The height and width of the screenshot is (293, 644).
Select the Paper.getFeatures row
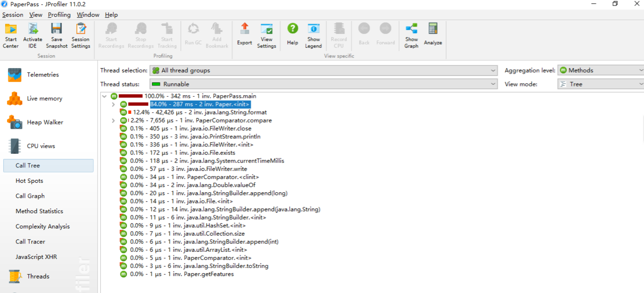pyautogui.click(x=177, y=274)
